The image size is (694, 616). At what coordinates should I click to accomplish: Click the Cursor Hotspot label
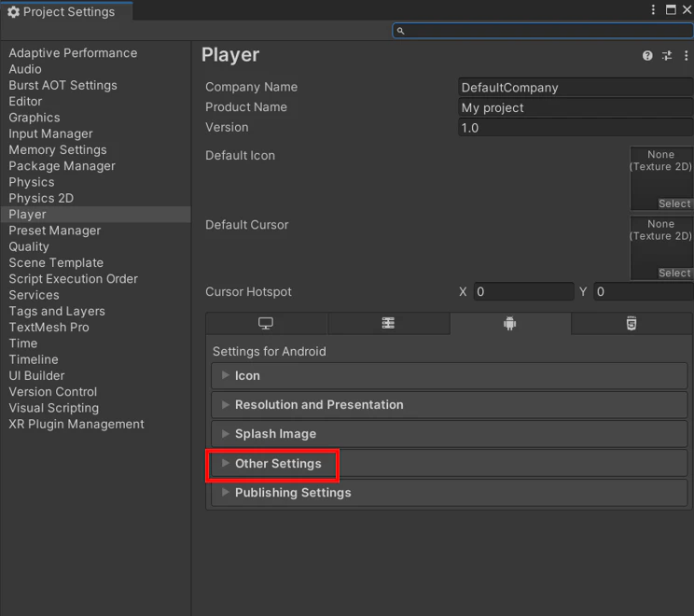click(x=248, y=292)
